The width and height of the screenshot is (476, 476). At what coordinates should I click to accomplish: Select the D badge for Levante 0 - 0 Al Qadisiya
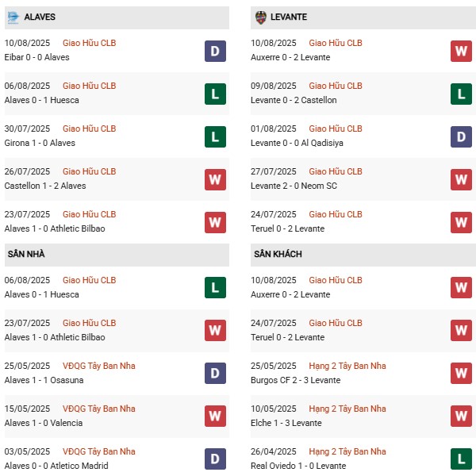tap(461, 136)
